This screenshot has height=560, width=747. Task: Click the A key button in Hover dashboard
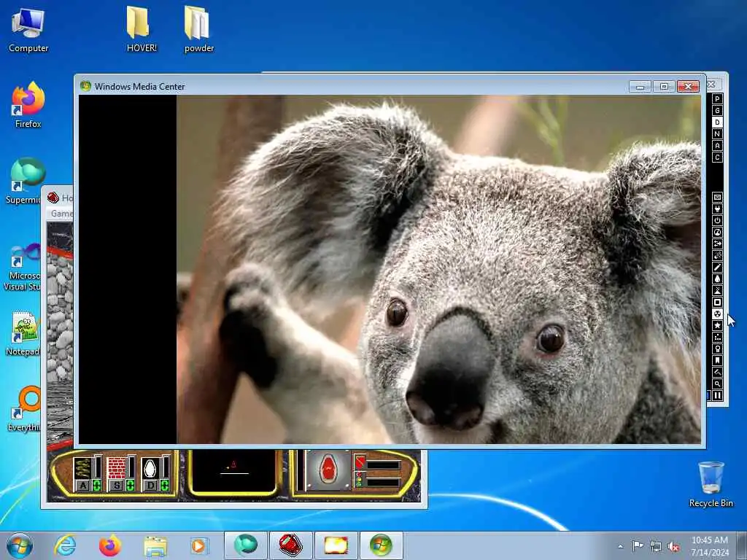point(83,486)
